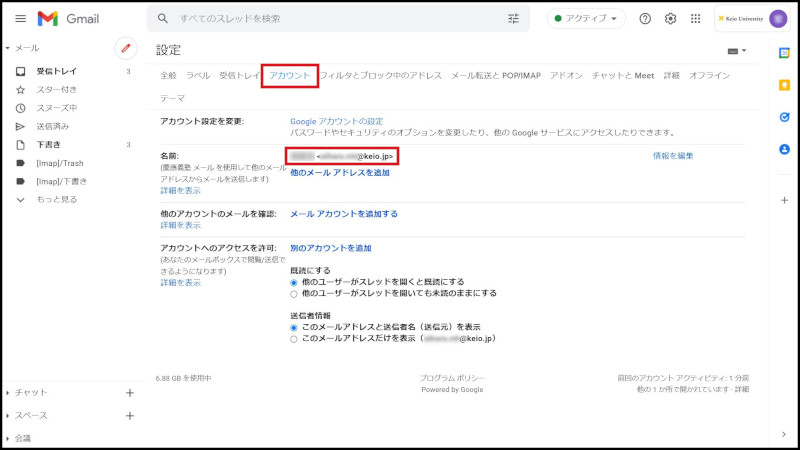Click the pencil compose icon
The width and height of the screenshot is (800, 450).
point(126,47)
